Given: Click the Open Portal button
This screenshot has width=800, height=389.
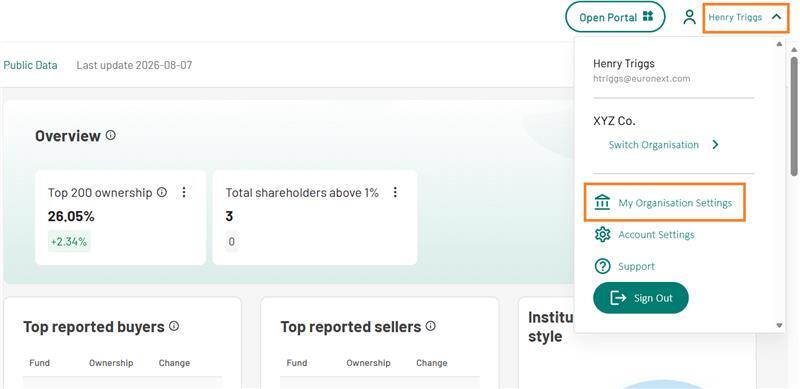Looking at the screenshot, I should [x=615, y=17].
